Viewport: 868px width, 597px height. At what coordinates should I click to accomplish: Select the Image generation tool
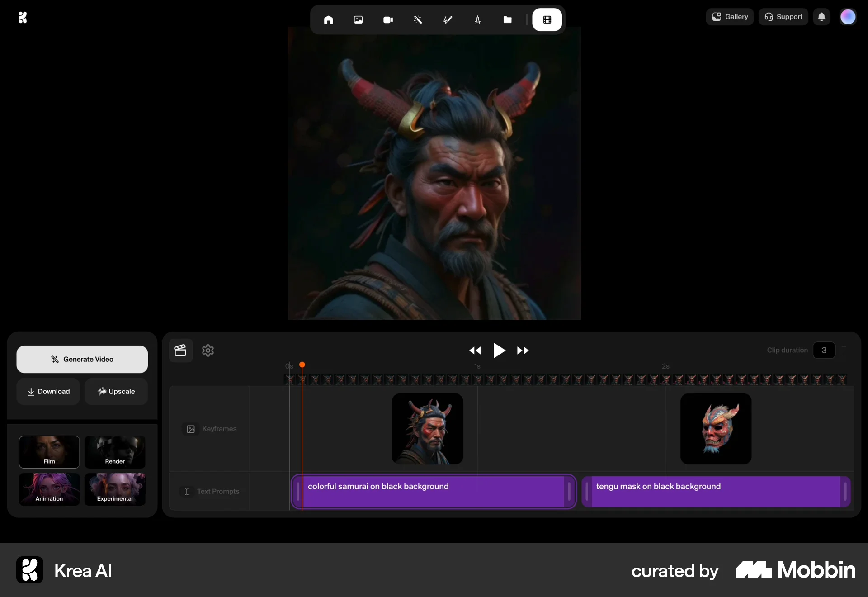point(359,19)
